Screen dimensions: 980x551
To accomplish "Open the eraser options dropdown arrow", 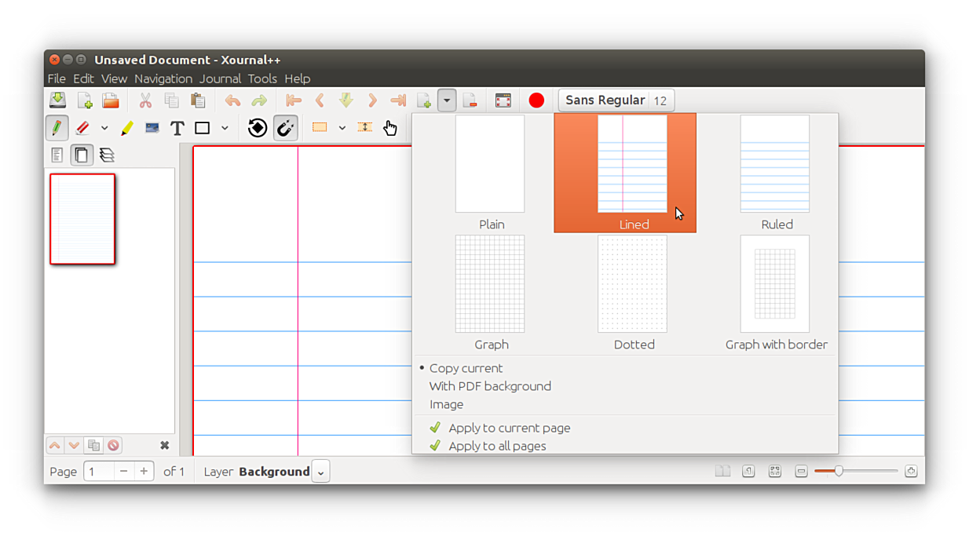I will (x=104, y=128).
